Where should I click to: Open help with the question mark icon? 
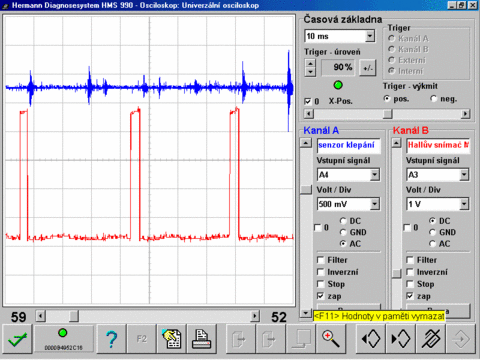pos(111,339)
